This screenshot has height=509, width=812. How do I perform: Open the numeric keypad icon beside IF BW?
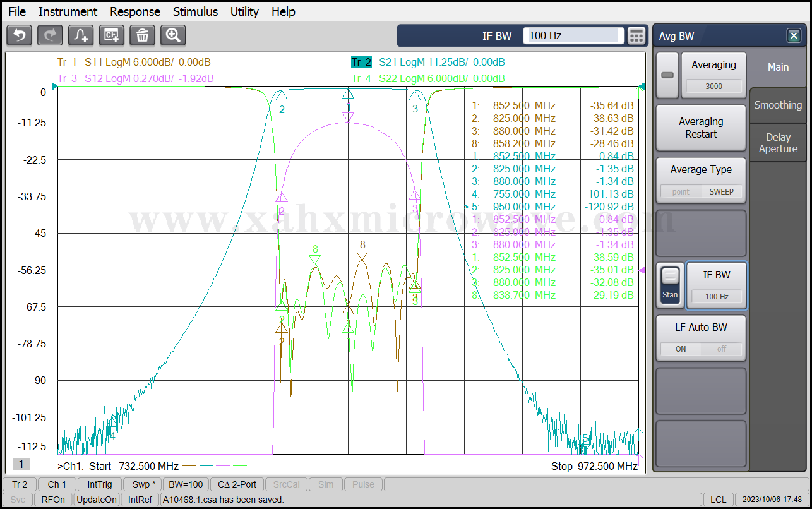pyautogui.click(x=636, y=36)
